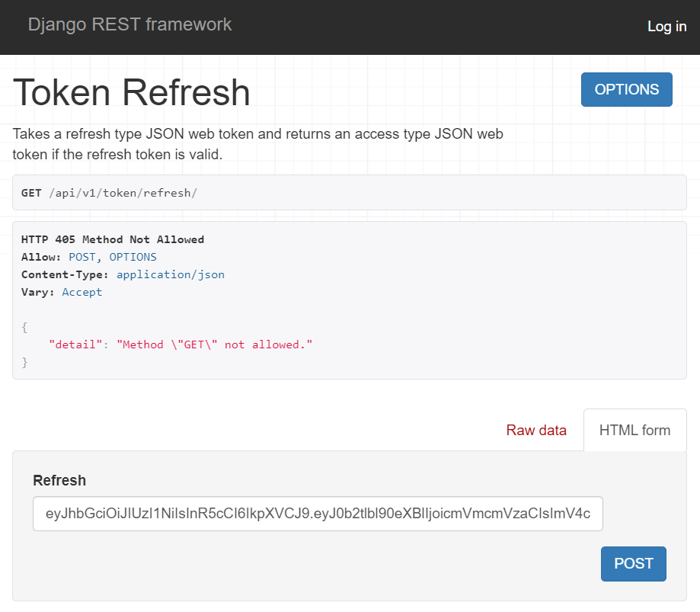This screenshot has width=700, height=612.
Task: Open the Log in link
Action: point(666,26)
